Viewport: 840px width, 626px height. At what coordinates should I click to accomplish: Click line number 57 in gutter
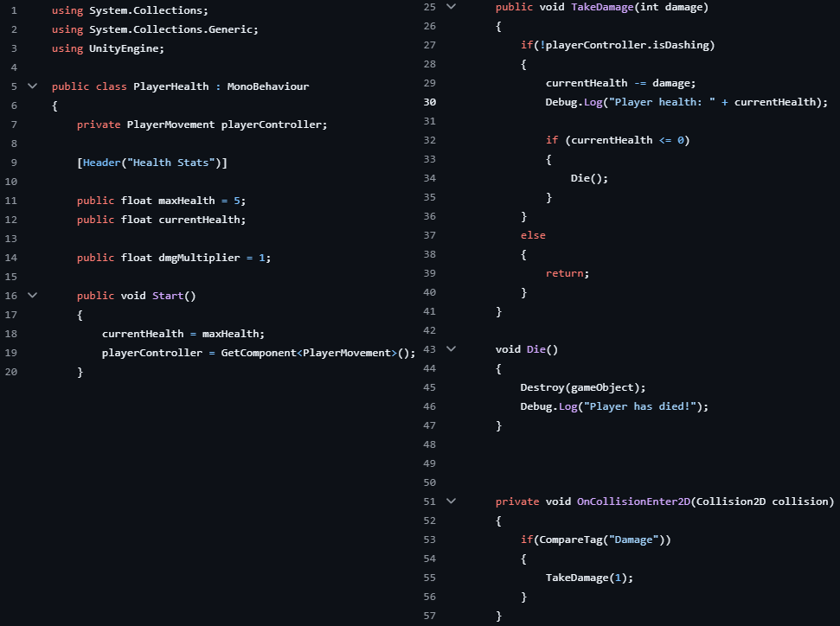click(x=430, y=616)
